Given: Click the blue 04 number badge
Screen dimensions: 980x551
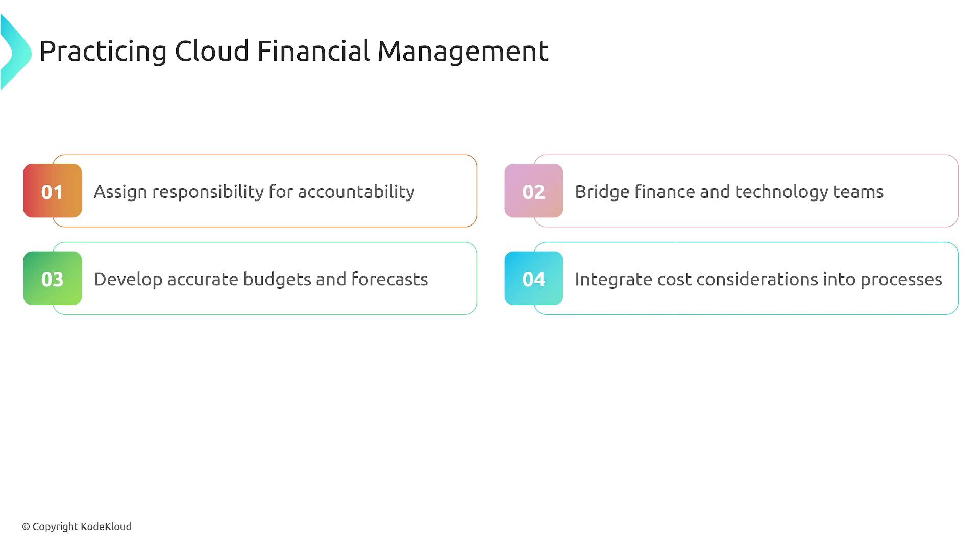Looking at the screenshot, I should [x=533, y=279].
